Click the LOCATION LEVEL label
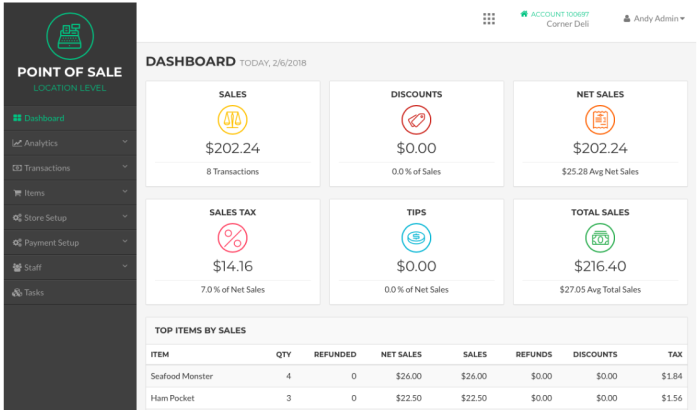 70,88
